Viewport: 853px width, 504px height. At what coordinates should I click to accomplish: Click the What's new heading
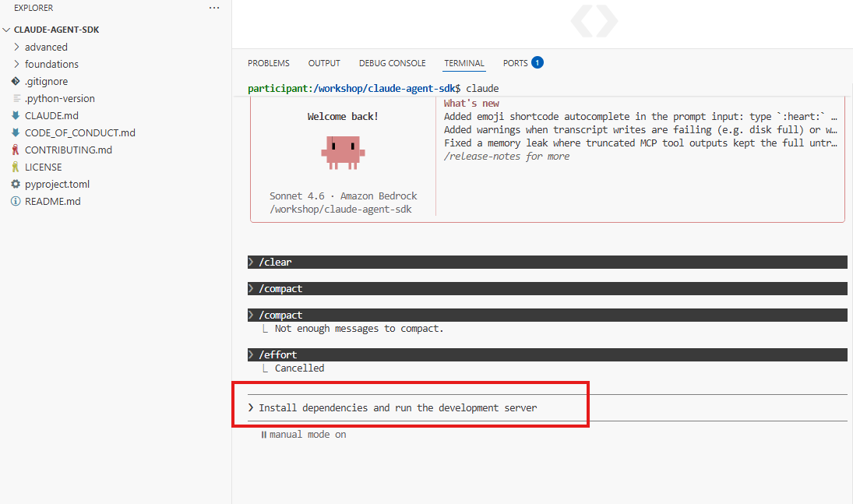(x=471, y=104)
